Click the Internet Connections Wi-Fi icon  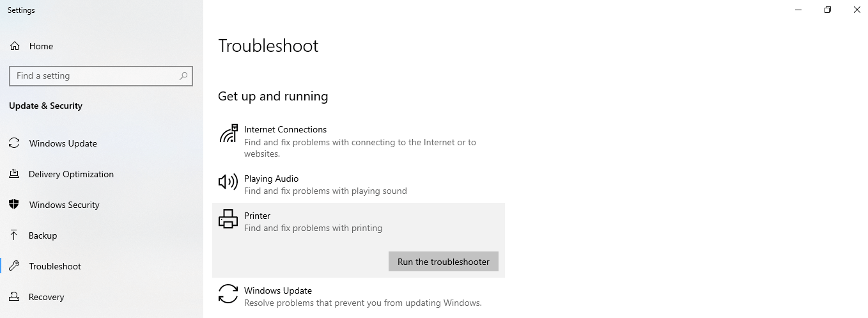pyautogui.click(x=228, y=134)
